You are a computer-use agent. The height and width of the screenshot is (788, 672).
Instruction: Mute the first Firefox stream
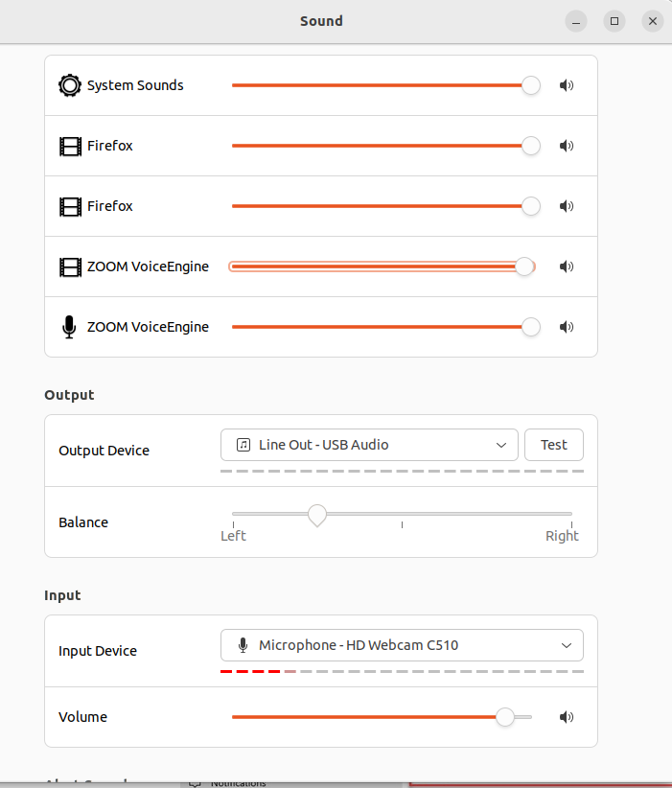coord(567,146)
